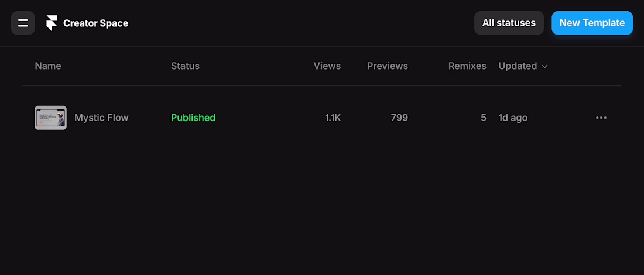Click the Creator Space title

click(95, 23)
